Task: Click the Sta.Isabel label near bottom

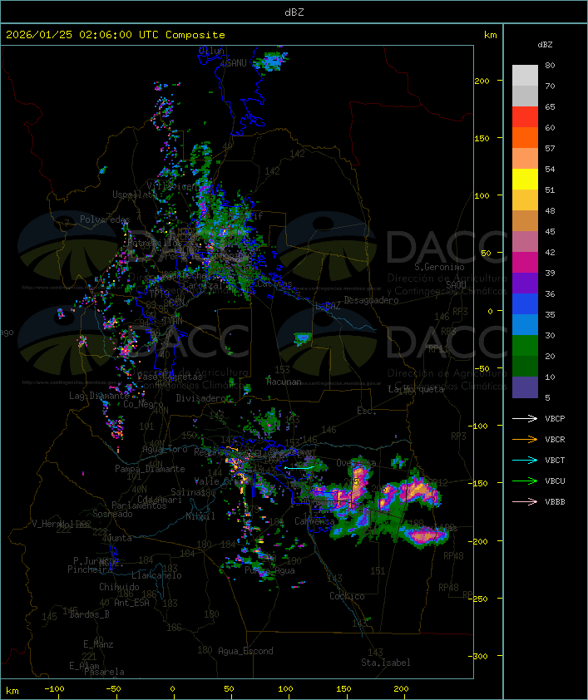Action: (x=385, y=663)
